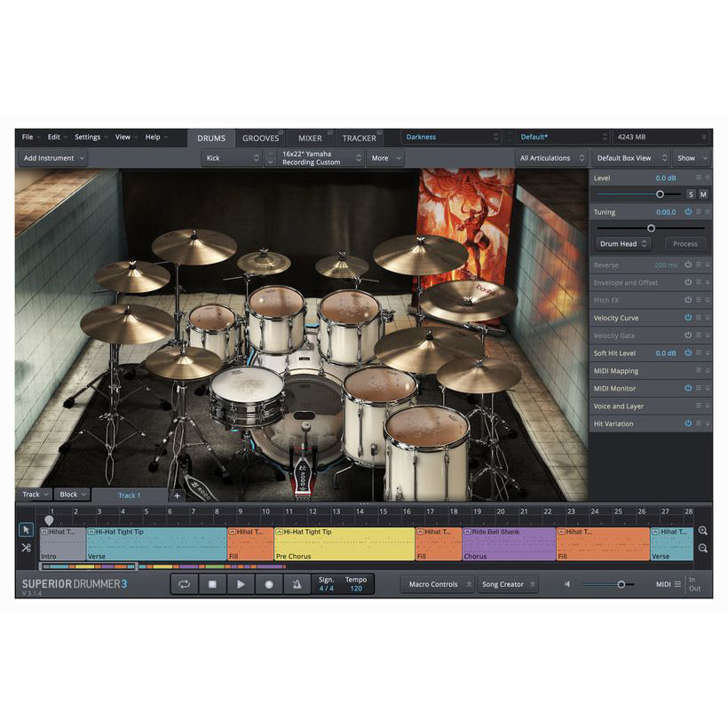Select the arrow pointer tool
The image size is (728, 728).
click(26, 530)
